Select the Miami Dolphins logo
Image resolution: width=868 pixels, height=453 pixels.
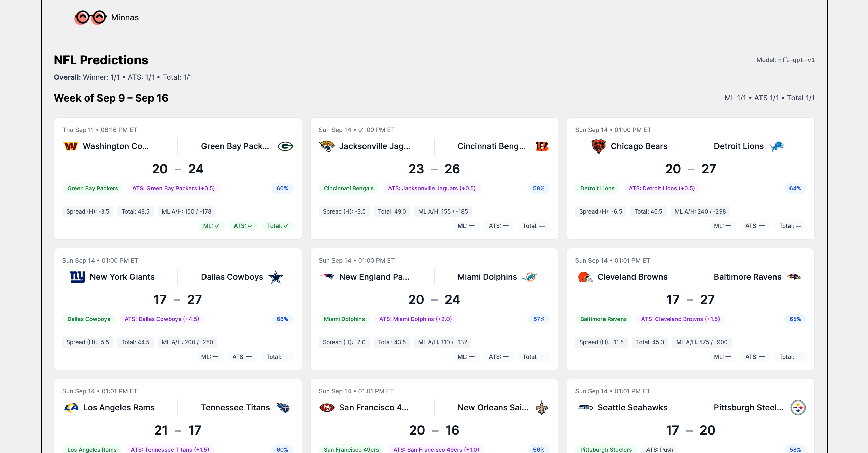(529, 277)
